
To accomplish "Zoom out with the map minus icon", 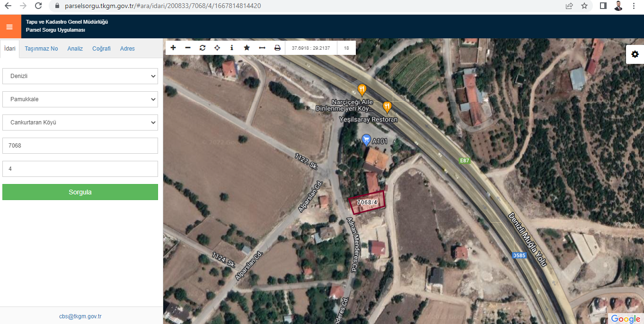I will pos(188,48).
